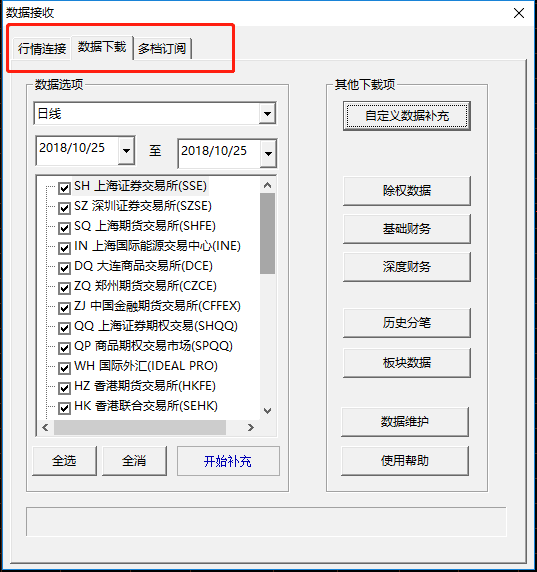Click 自定义数据补充 button
The height and width of the screenshot is (572, 537).
tap(407, 116)
